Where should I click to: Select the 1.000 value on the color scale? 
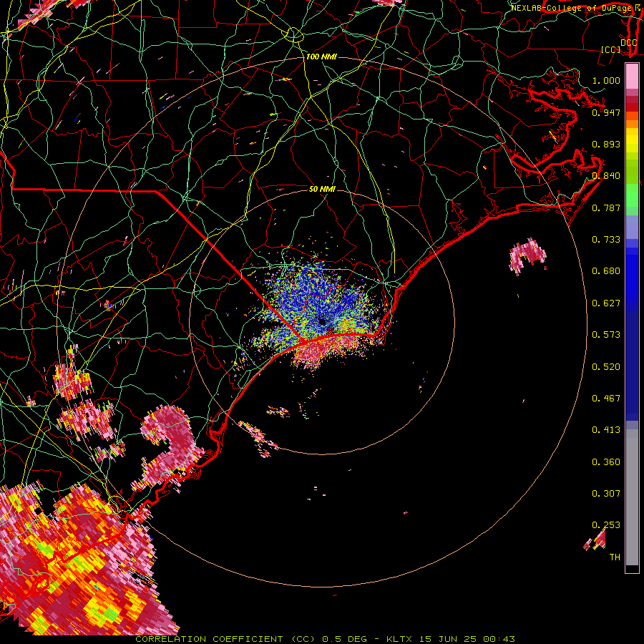tap(606, 80)
